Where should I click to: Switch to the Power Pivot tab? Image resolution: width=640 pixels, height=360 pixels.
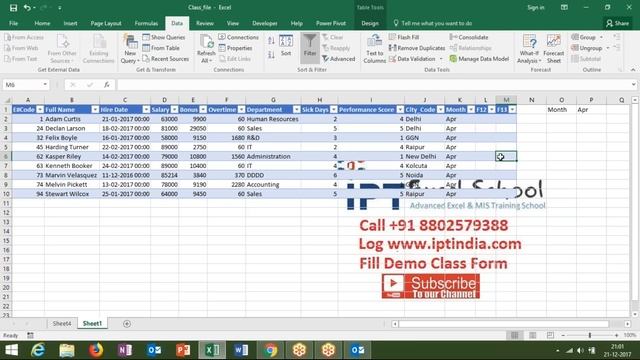[x=331, y=23]
